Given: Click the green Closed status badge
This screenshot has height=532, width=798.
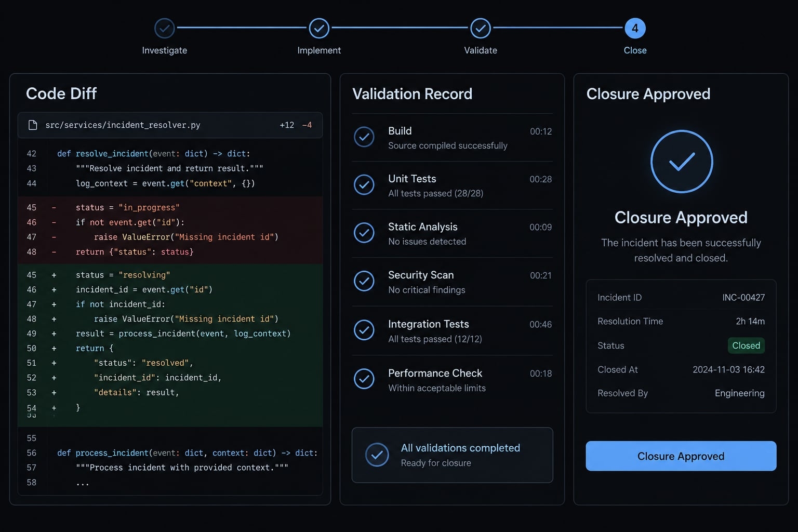Looking at the screenshot, I should tap(746, 345).
